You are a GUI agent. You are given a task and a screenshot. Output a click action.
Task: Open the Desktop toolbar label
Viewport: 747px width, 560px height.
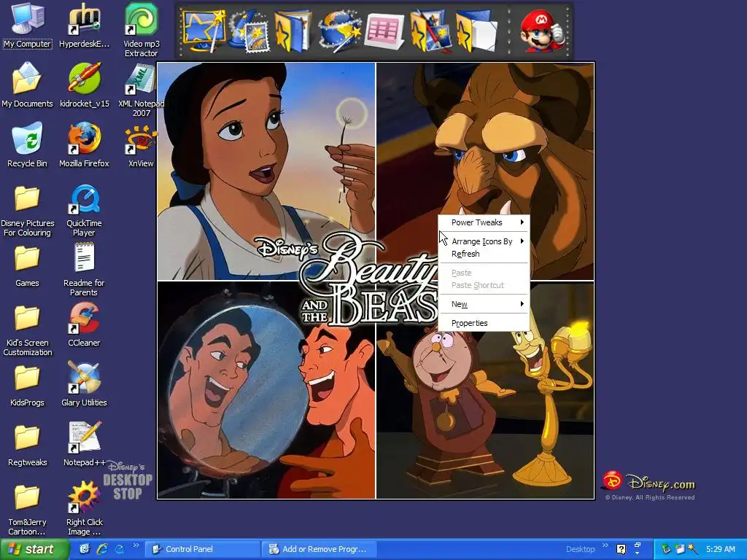tap(580, 550)
